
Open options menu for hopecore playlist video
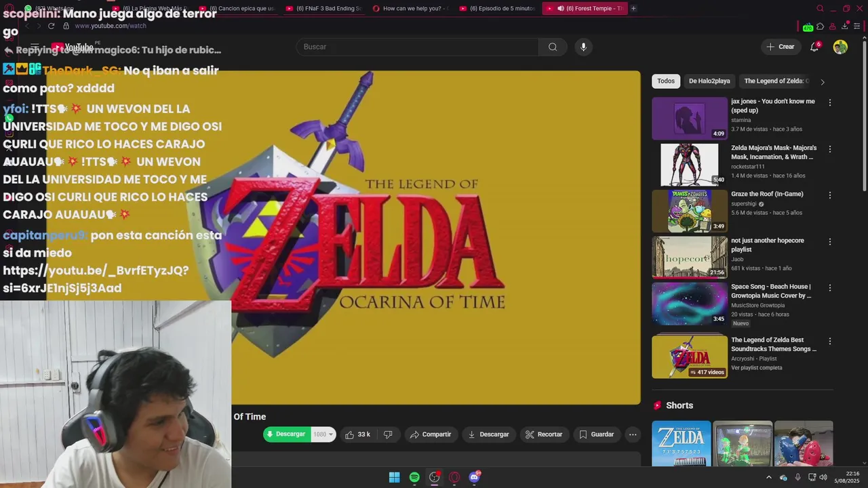(829, 241)
